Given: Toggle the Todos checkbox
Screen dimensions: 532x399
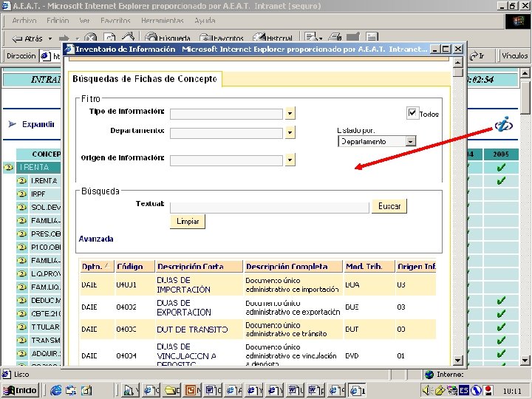Looking at the screenshot, I should (412, 113).
